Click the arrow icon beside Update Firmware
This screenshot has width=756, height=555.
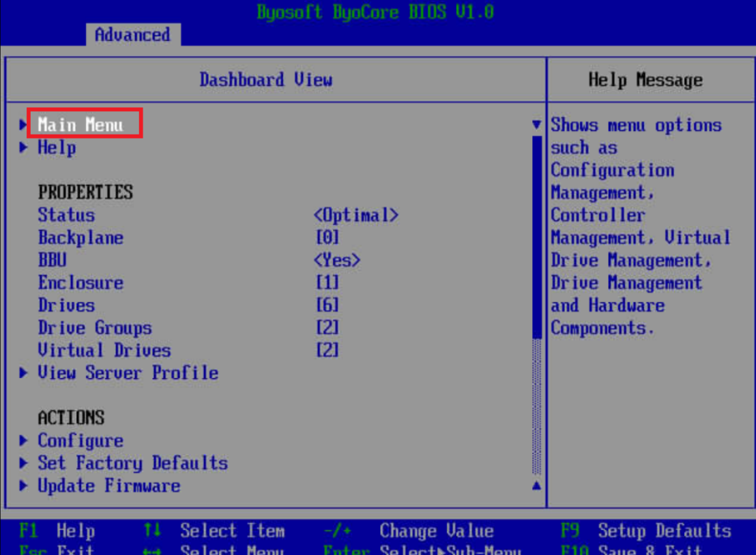24,485
